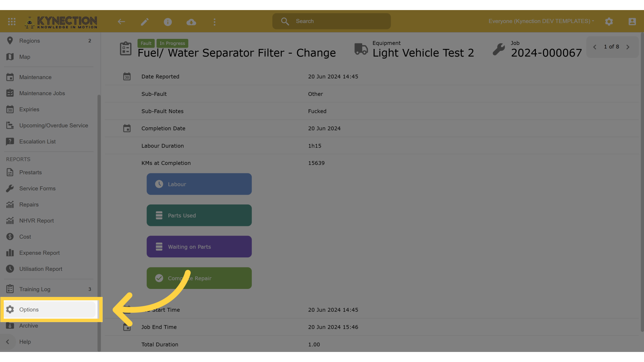The height and width of the screenshot is (362, 644).
Task: Click the Prestarts document icon
Action: pyautogui.click(x=10, y=172)
